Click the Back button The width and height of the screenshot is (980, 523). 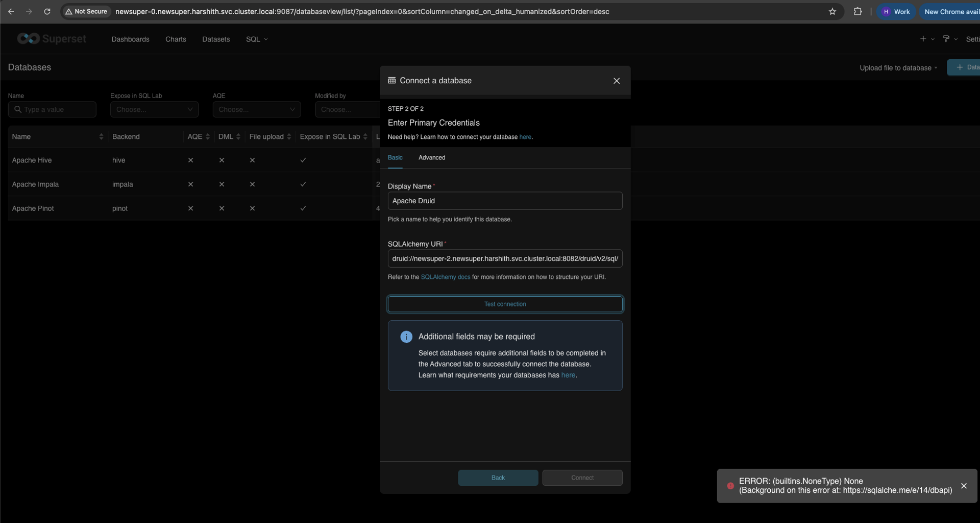[498, 478]
